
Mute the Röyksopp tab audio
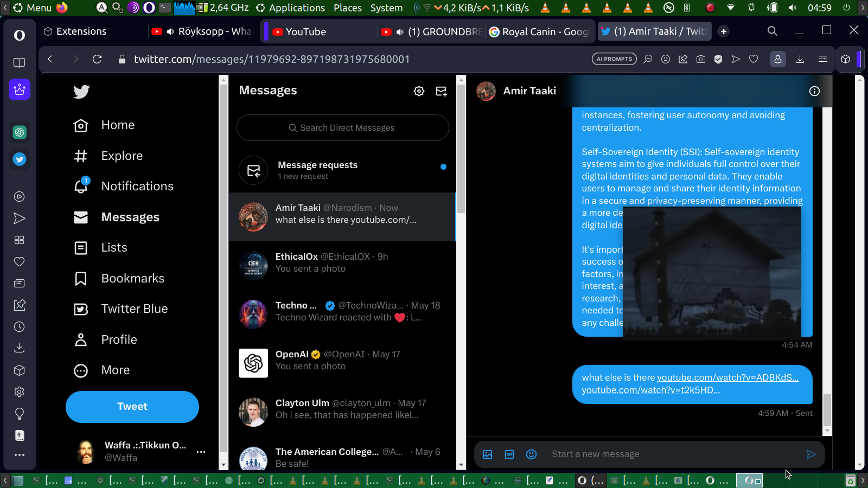pyautogui.click(x=170, y=31)
